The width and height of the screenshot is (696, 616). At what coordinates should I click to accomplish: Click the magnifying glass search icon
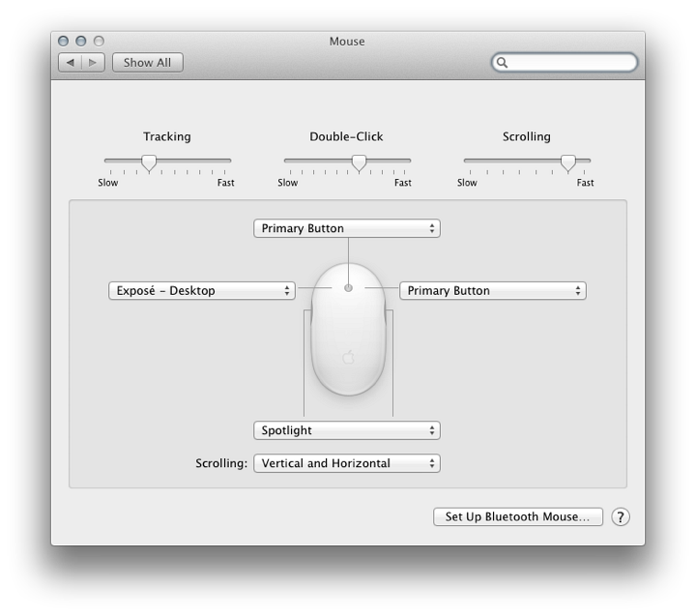point(502,62)
